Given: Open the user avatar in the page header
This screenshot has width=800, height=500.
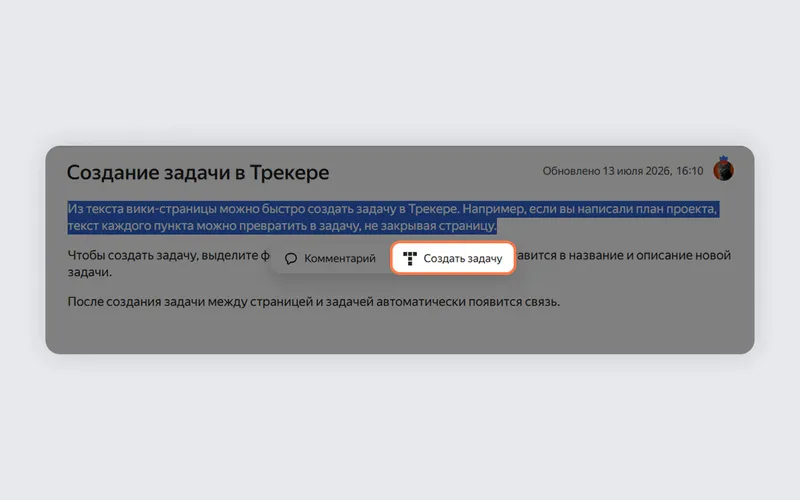Looking at the screenshot, I should pos(723,169).
